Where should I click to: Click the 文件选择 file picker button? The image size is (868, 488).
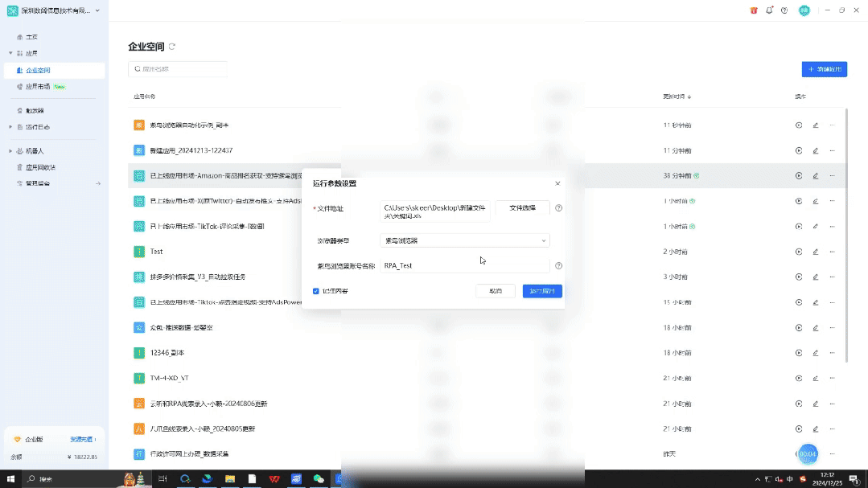click(525, 207)
